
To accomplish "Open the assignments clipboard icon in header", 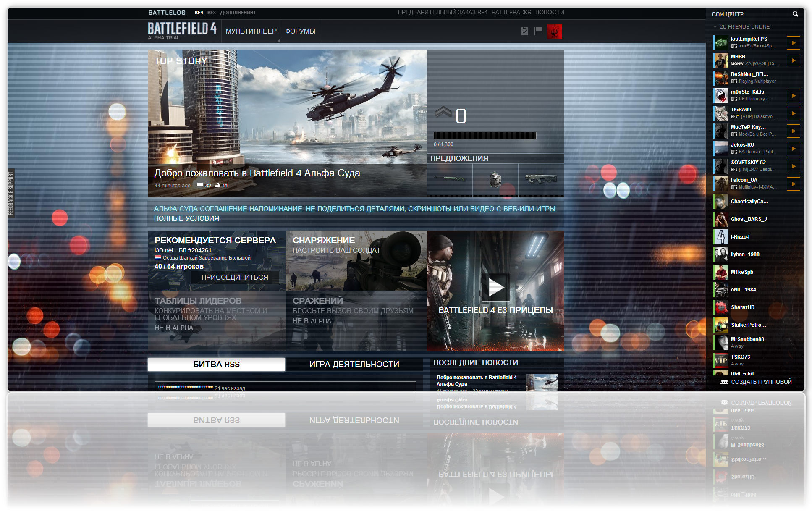I will point(525,31).
